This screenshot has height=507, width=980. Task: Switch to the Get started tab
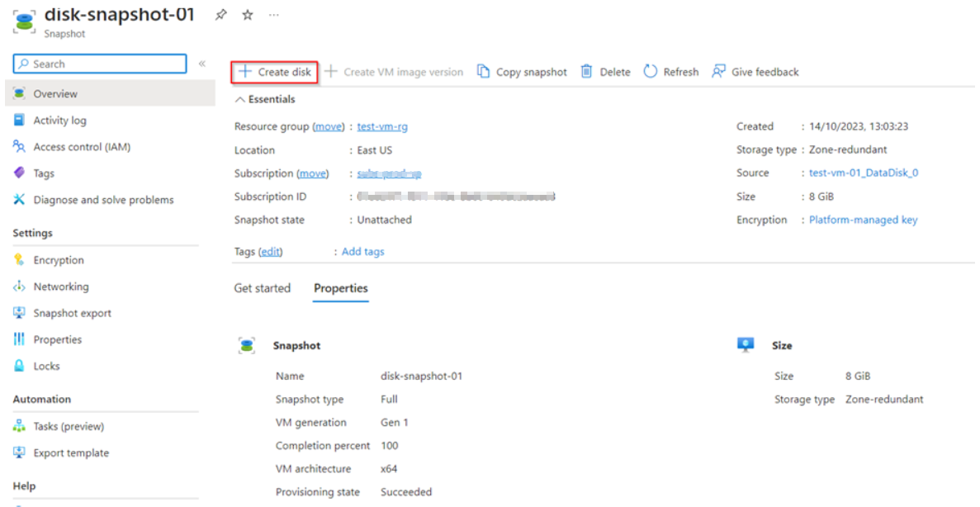[263, 288]
